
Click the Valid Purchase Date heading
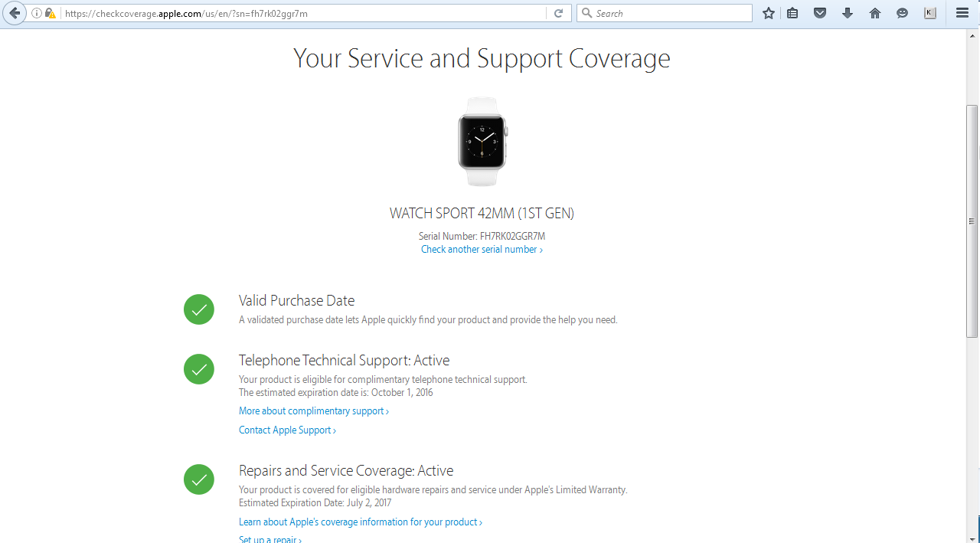296,301
